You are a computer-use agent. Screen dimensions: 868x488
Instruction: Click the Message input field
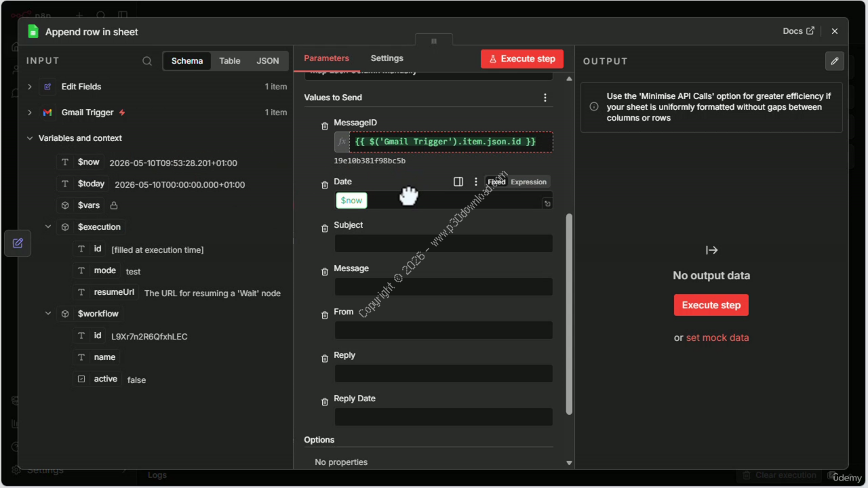[x=443, y=287]
